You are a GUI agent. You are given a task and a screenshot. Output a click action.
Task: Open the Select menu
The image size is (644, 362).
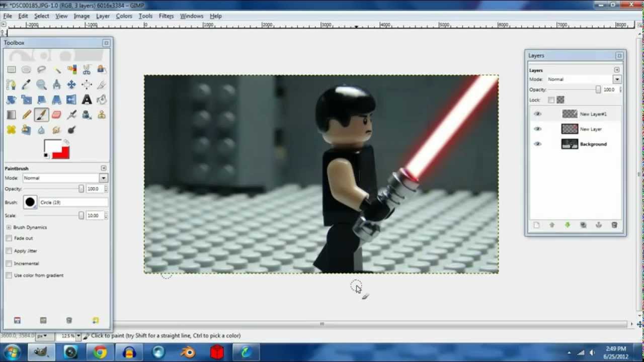coord(41,16)
